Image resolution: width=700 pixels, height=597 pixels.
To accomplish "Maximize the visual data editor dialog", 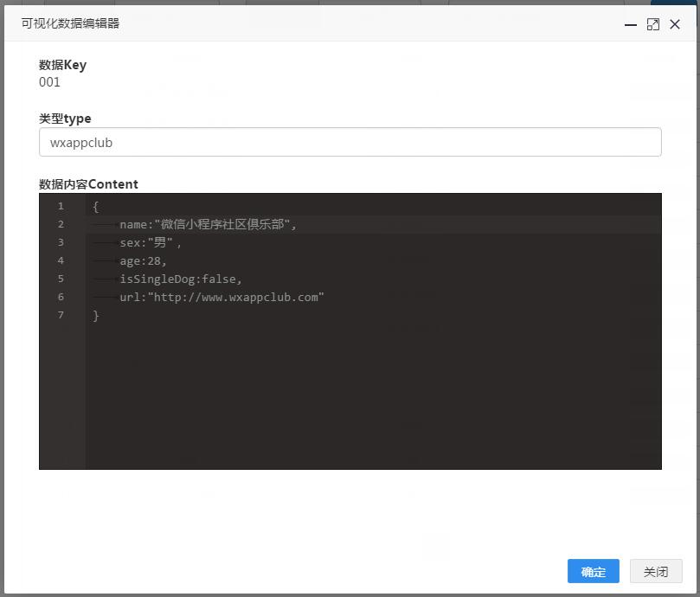I will click(x=652, y=24).
